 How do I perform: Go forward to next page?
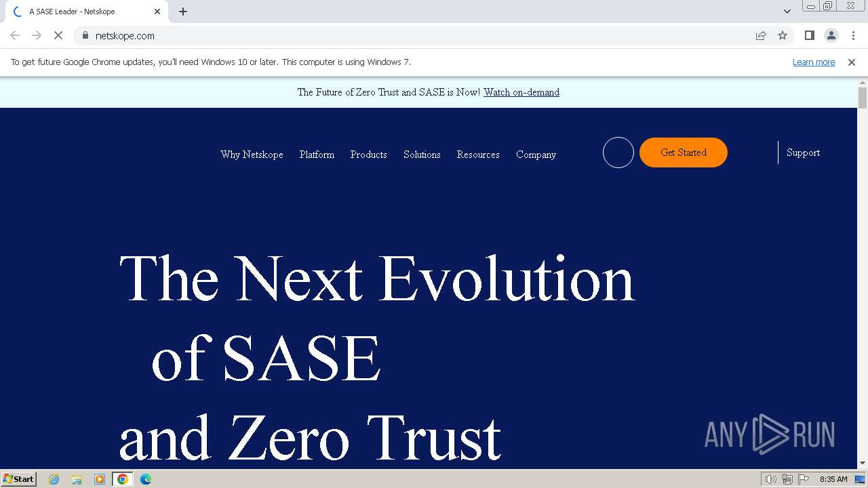(x=37, y=35)
